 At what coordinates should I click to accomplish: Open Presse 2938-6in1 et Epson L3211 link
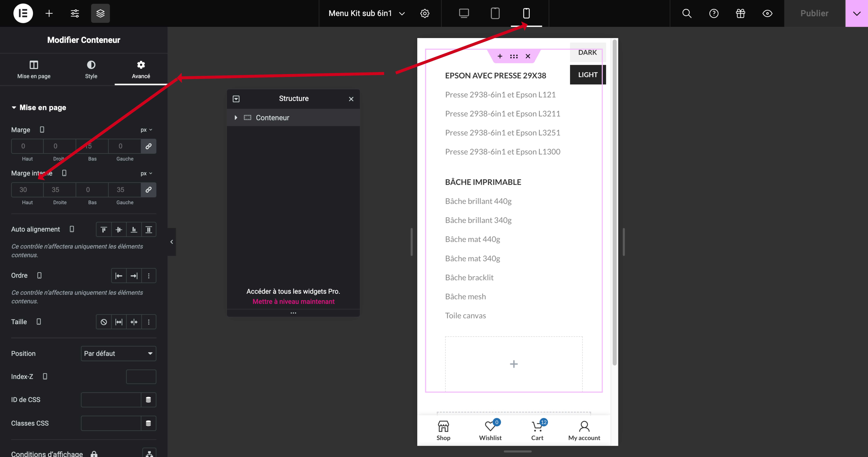(503, 114)
